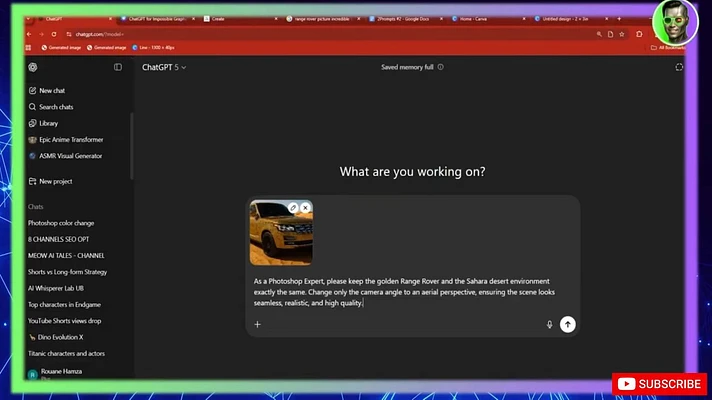This screenshot has width=712, height=400.
Task: Switch to the "ChatGPT for Impossible" tab
Action: (x=157, y=19)
